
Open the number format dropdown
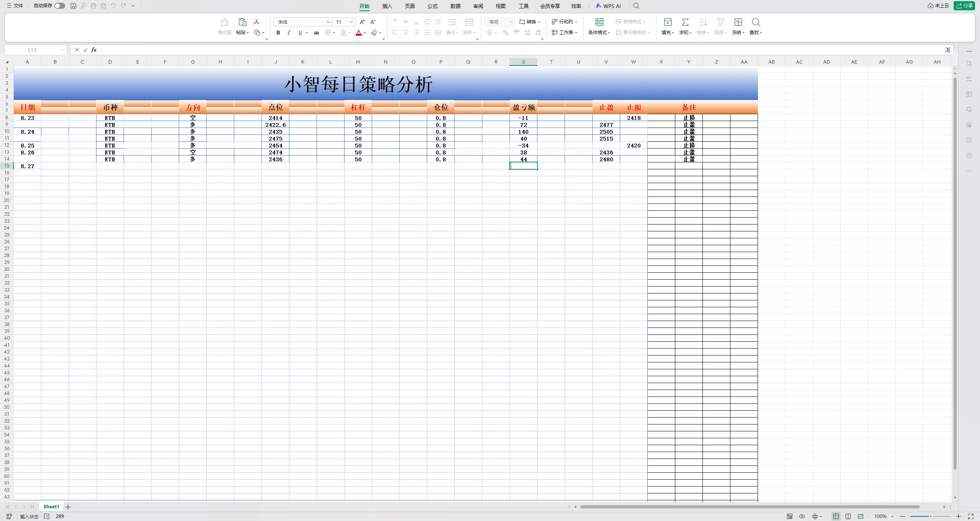[511, 22]
